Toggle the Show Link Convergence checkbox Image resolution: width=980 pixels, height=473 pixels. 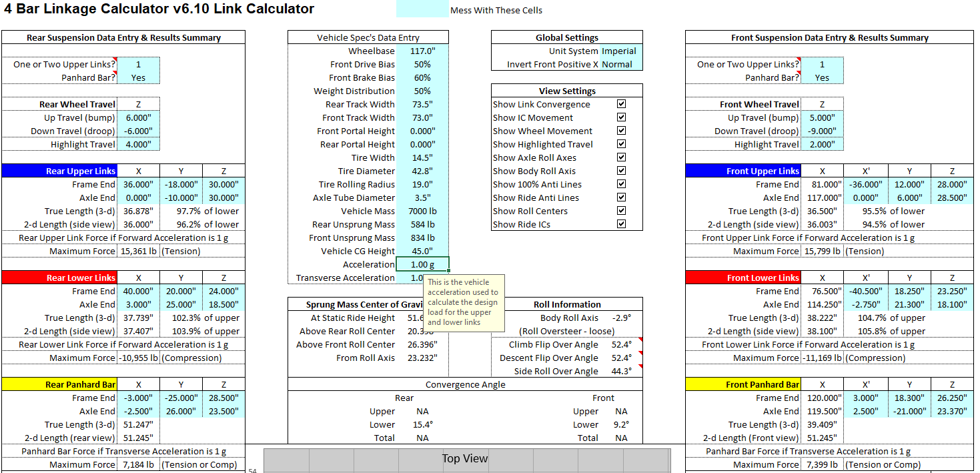click(x=621, y=104)
